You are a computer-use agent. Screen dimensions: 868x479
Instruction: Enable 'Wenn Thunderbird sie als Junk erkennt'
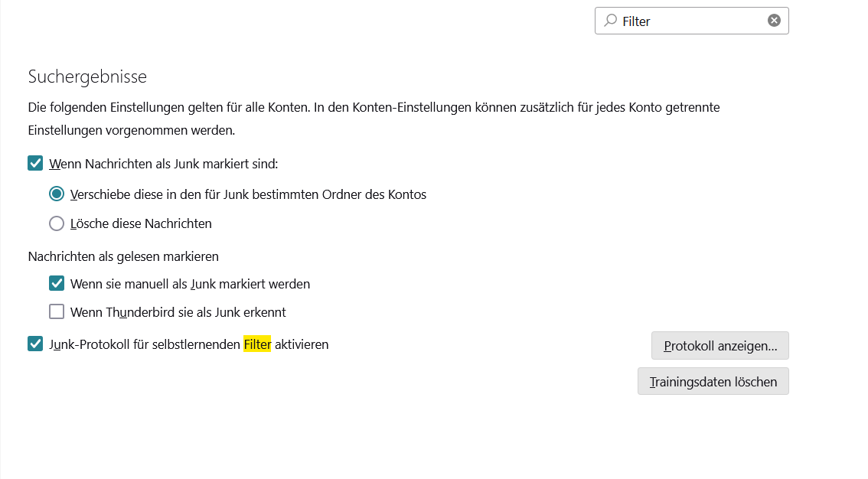pyautogui.click(x=57, y=312)
